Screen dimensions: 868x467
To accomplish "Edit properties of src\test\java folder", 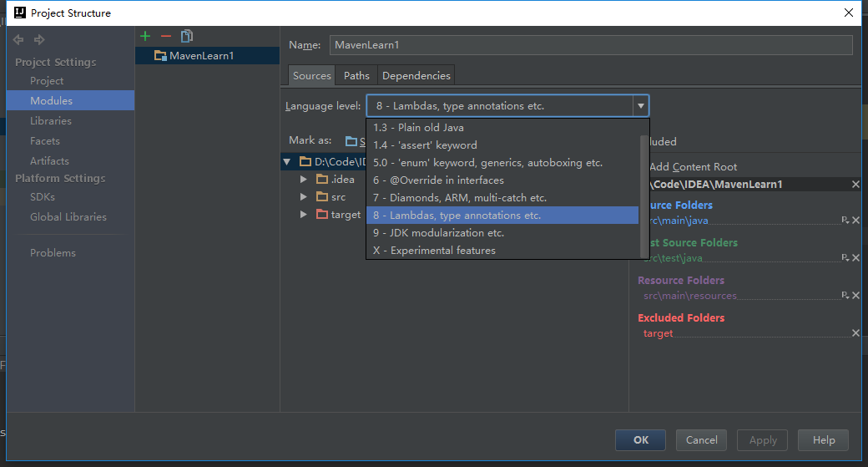I will 845,257.
